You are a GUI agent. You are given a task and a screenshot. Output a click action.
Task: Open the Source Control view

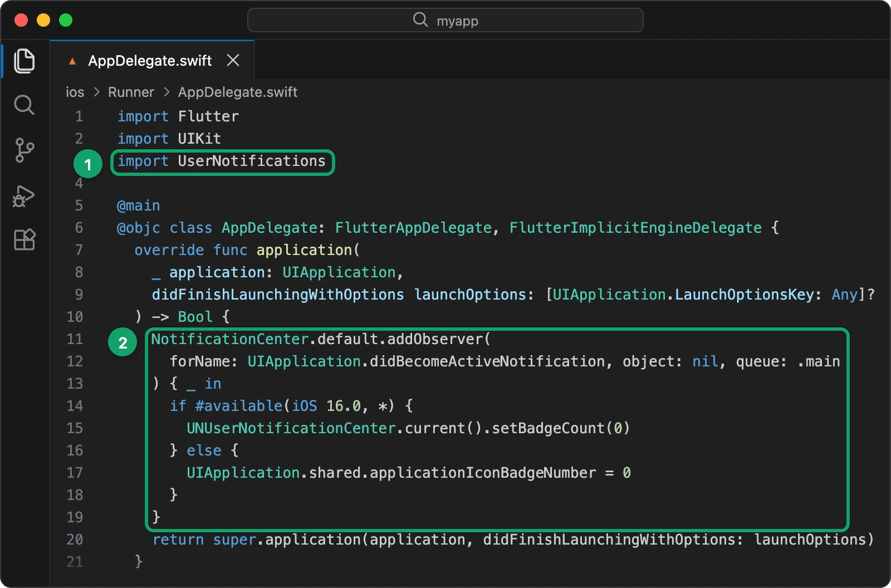pos(24,150)
